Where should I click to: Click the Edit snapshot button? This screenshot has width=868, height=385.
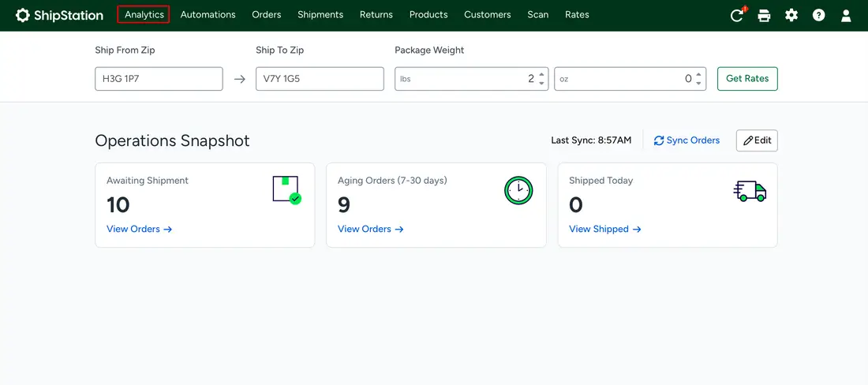(757, 140)
